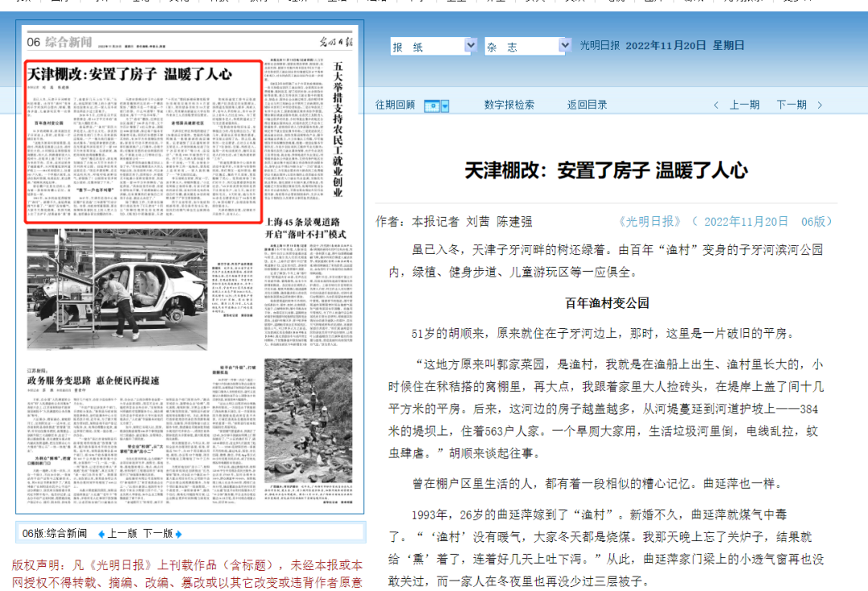
Task: Click 返回目录 to return to contents
Action: pyautogui.click(x=588, y=105)
